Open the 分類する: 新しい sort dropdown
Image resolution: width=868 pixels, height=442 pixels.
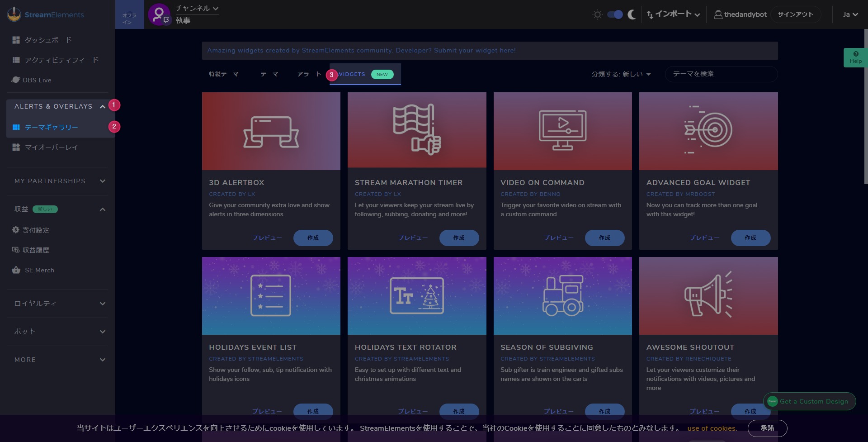(621, 74)
